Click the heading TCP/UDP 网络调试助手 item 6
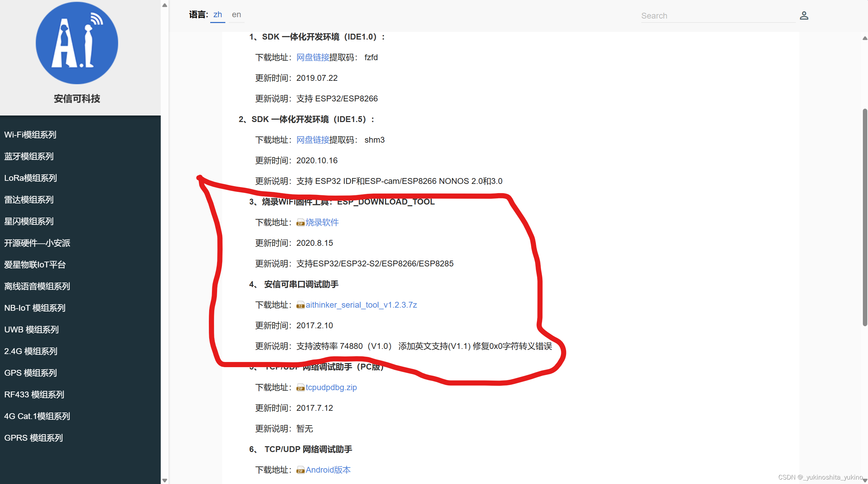Image resolution: width=868 pixels, height=484 pixels. [x=308, y=449]
